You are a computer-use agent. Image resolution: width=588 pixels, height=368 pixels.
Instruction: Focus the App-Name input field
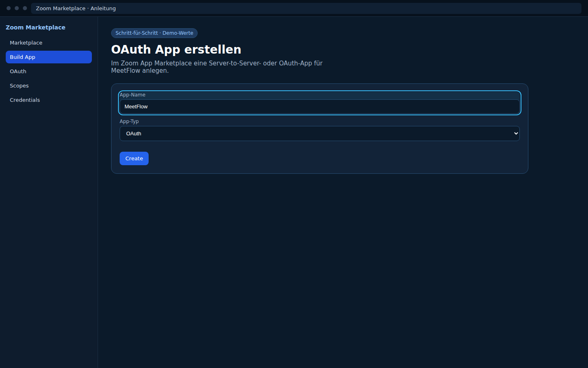coord(319,107)
